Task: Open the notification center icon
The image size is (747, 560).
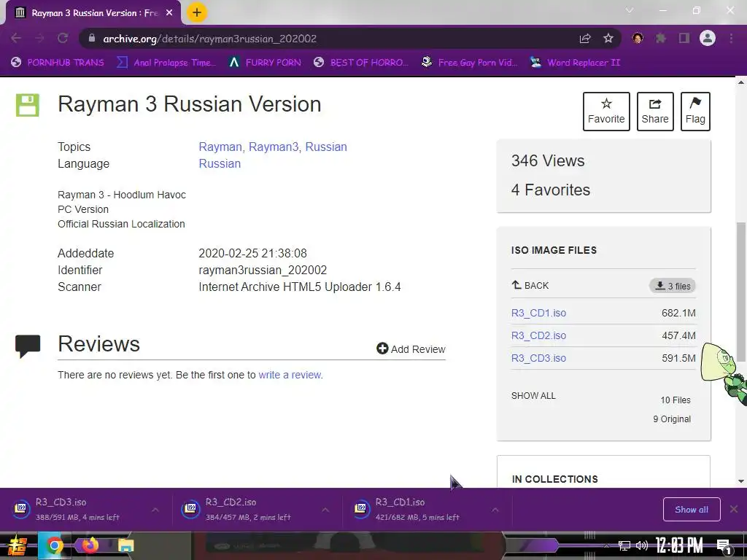Action: click(x=724, y=547)
